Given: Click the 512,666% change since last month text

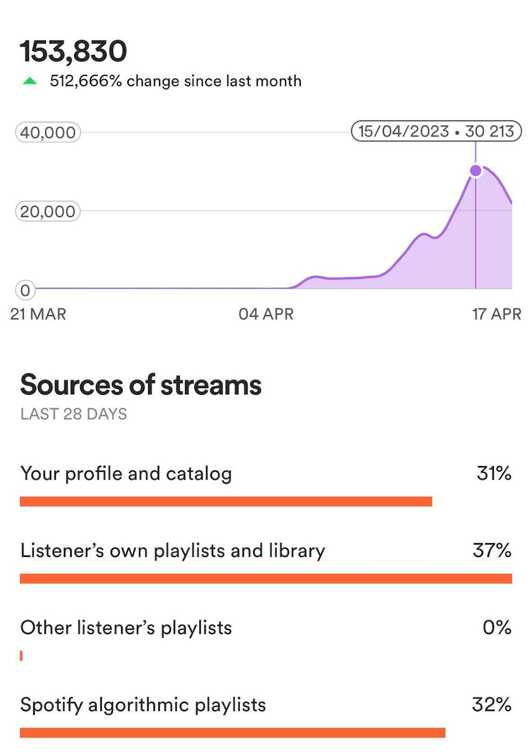Looking at the screenshot, I should click(176, 81).
